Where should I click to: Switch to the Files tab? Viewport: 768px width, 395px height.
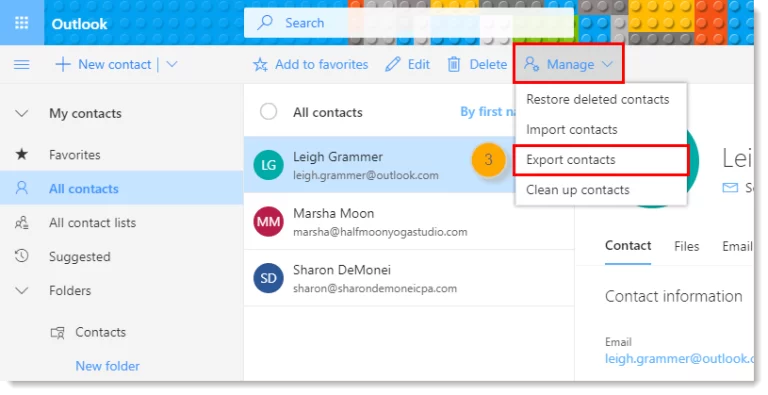click(686, 246)
